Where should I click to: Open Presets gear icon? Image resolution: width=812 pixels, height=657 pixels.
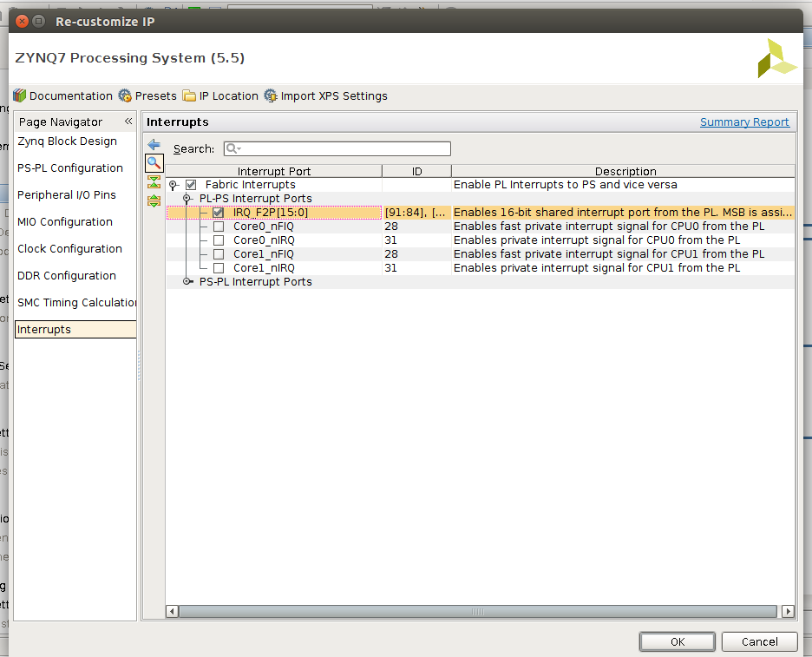[125, 95]
